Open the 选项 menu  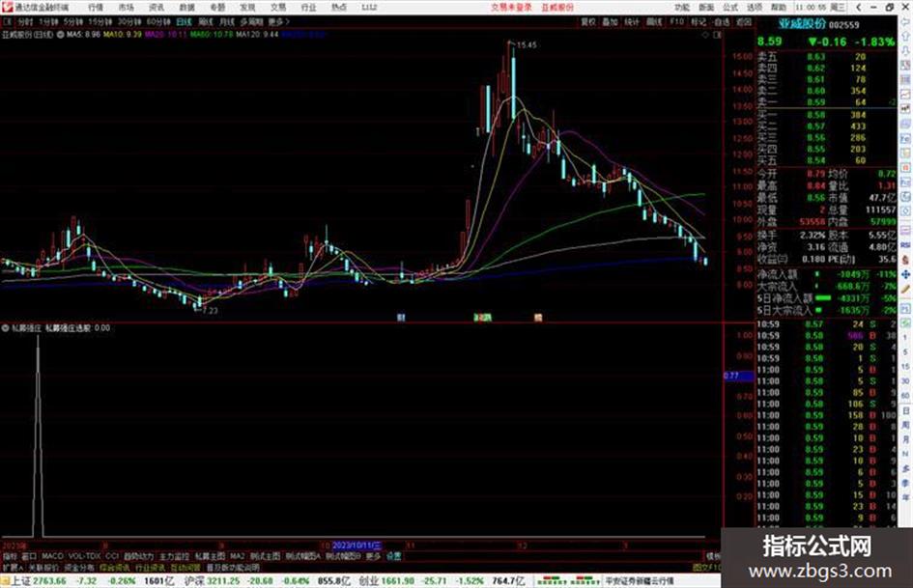[x=754, y=7]
